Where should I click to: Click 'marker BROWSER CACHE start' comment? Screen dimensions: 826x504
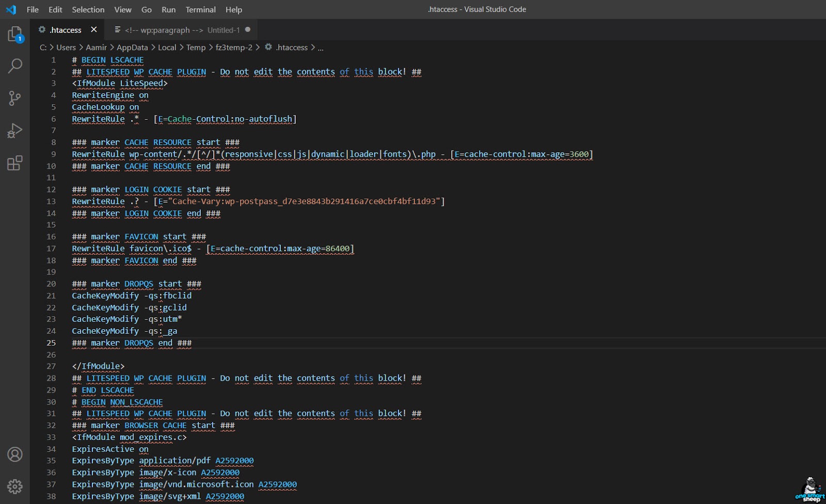pyautogui.click(x=153, y=426)
